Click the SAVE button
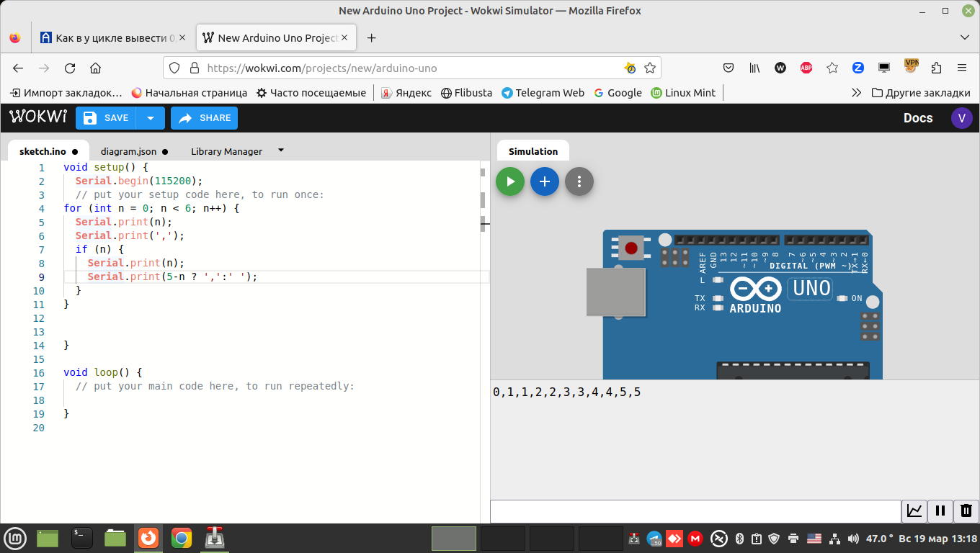 (x=106, y=118)
